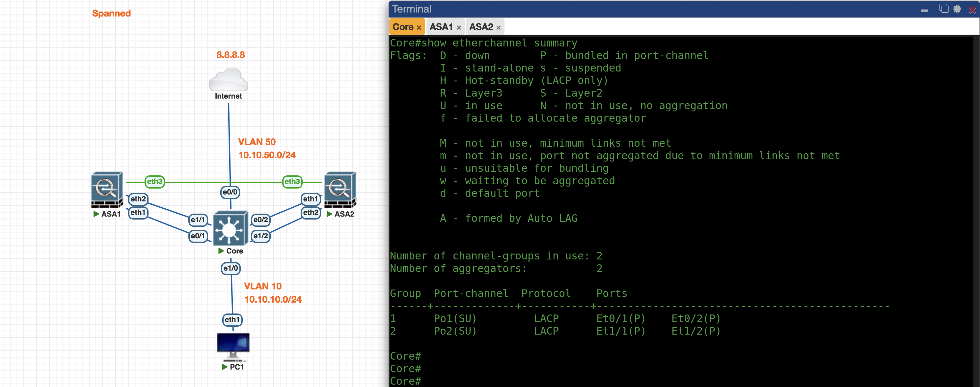Close the Core tab with its x
Image resolution: width=980 pixels, height=387 pixels.
tap(419, 28)
